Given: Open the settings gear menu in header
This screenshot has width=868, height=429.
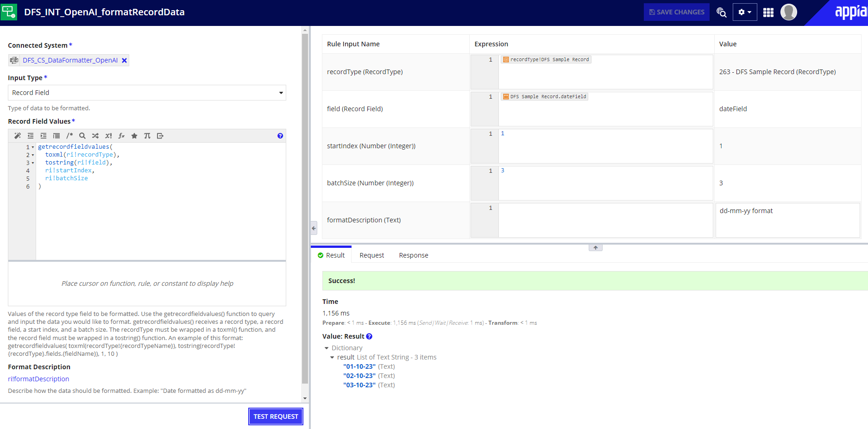Looking at the screenshot, I should [x=745, y=12].
